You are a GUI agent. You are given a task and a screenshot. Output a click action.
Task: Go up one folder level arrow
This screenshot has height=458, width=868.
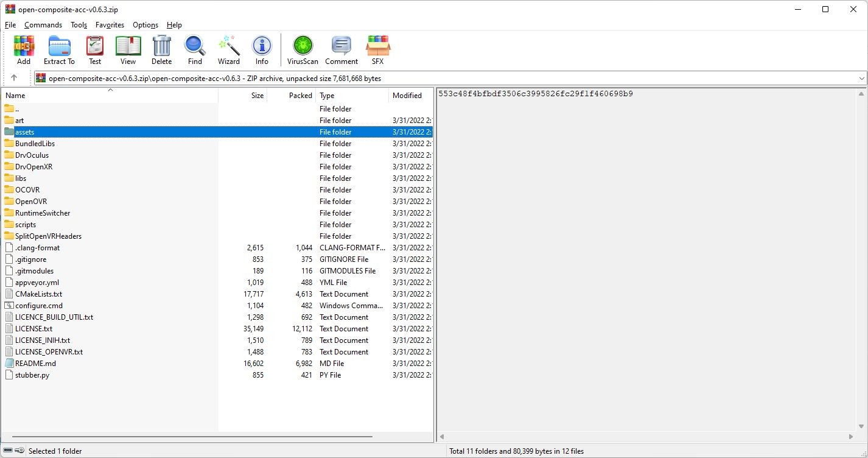14,78
